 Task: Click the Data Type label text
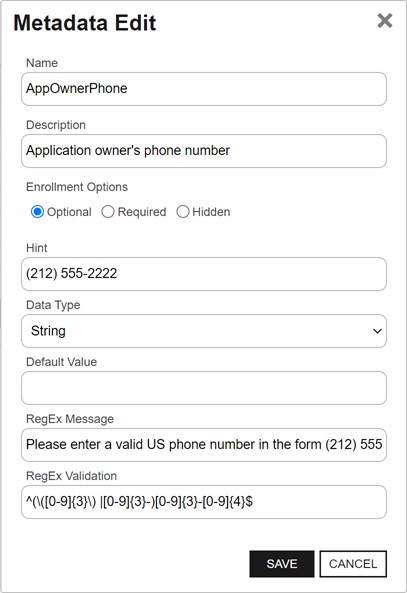(53, 305)
